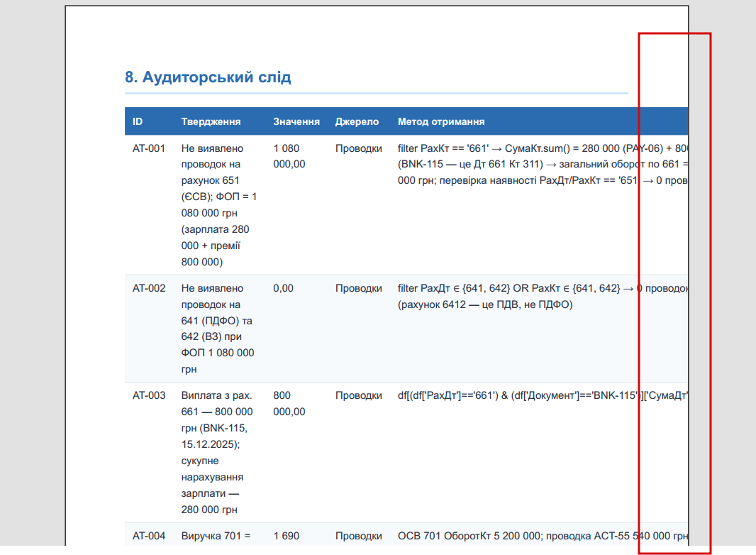This screenshot has width=756, height=555.
Task: Click the AT-004 'ОСВ 701 ОборотКт' method text
Action: tap(543, 536)
